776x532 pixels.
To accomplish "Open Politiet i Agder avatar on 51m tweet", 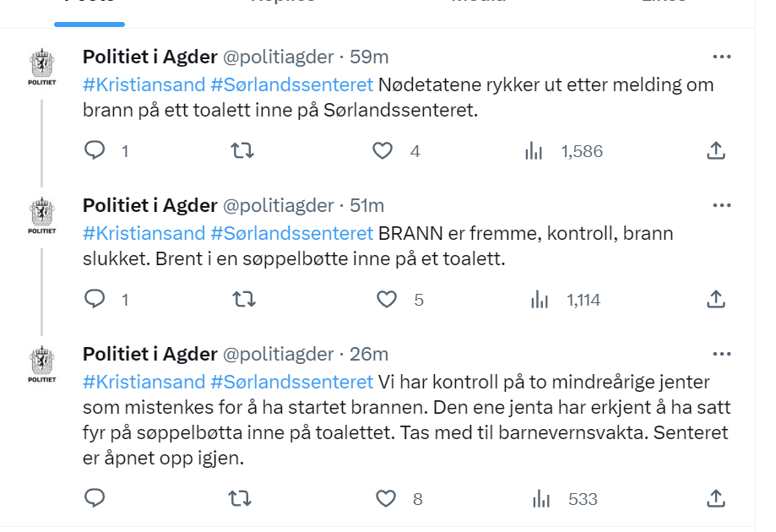I will coord(42,215).
